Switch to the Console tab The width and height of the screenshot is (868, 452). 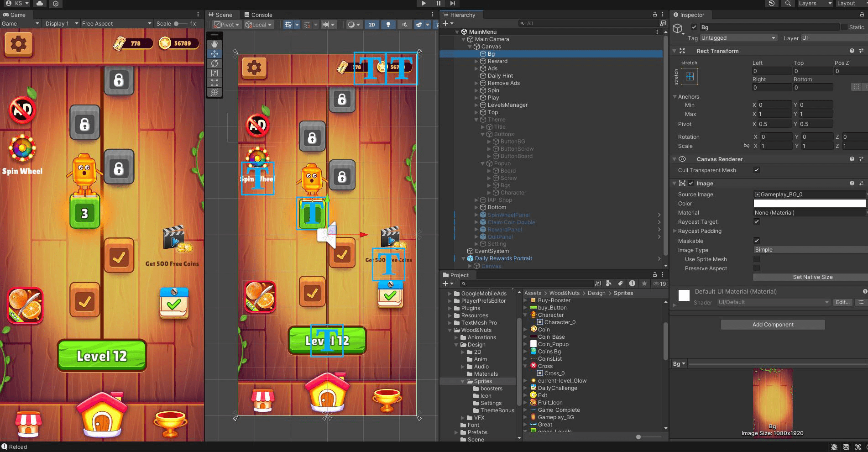tap(258, 15)
